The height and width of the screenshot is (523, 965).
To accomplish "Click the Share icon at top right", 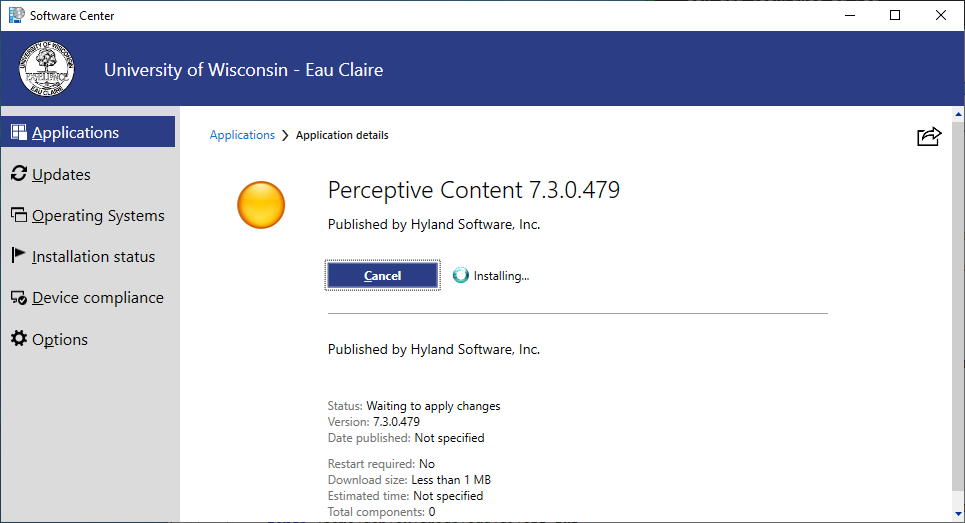I will (x=929, y=137).
